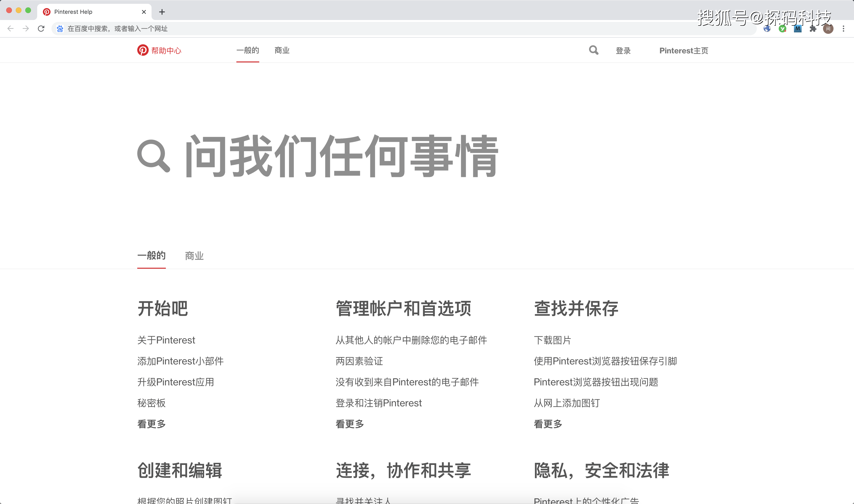Open the Chrome three-dot menu

point(844,29)
